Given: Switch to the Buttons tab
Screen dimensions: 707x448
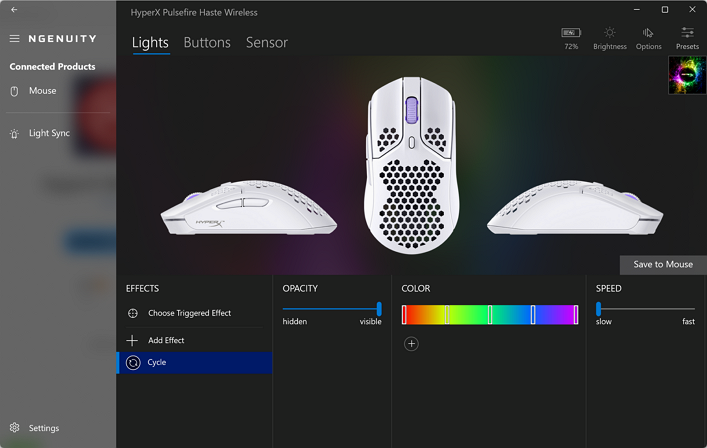Looking at the screenshot, I should tap(207, 43).
